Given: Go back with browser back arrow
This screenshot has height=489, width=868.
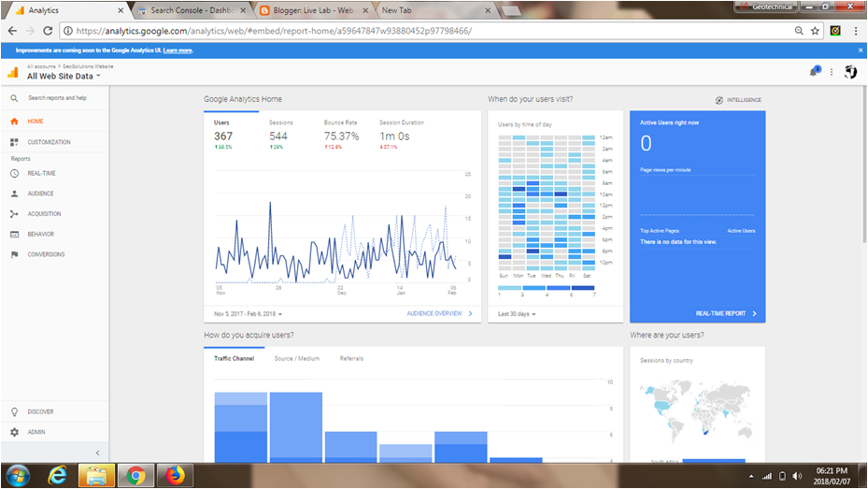Looking at the screenshot, I should (12, 31).
